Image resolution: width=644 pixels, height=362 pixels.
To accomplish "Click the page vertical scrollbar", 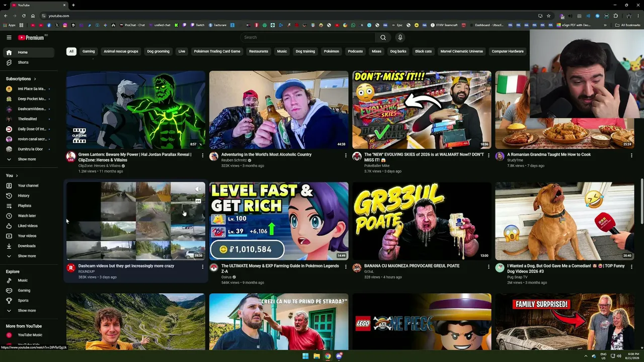I will pos(641,201).
